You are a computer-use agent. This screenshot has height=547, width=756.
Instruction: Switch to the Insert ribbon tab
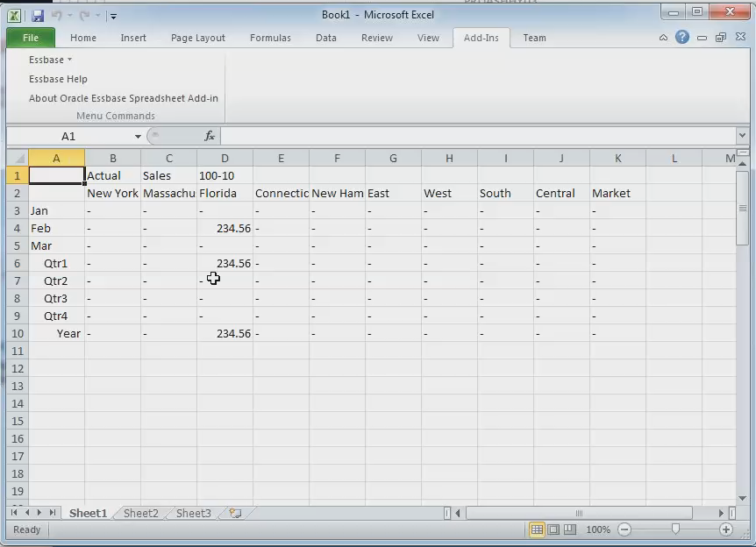point(133,38)
